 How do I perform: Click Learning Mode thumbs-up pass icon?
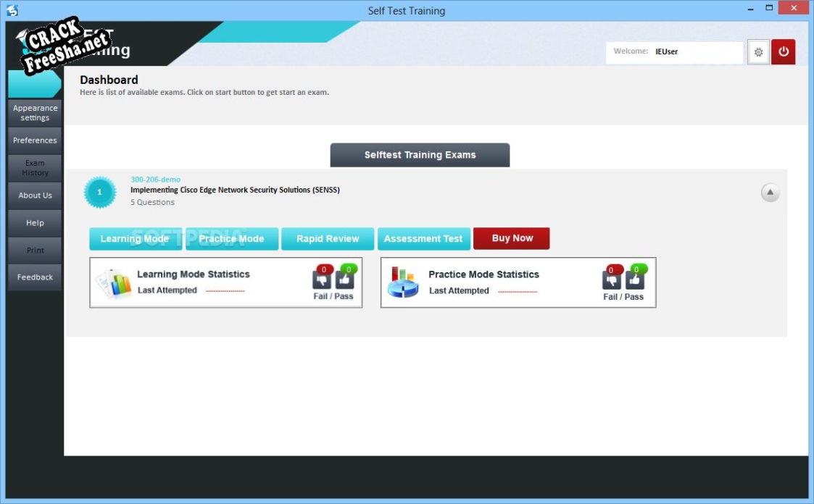[x=345, y=280]
